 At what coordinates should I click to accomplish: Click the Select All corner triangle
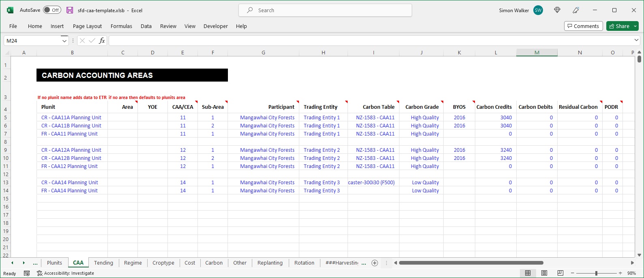point(7,53)
